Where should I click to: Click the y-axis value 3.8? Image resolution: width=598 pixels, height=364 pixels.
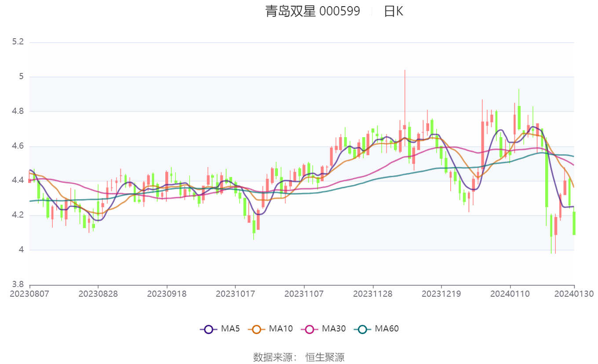[x=18, y=284]
